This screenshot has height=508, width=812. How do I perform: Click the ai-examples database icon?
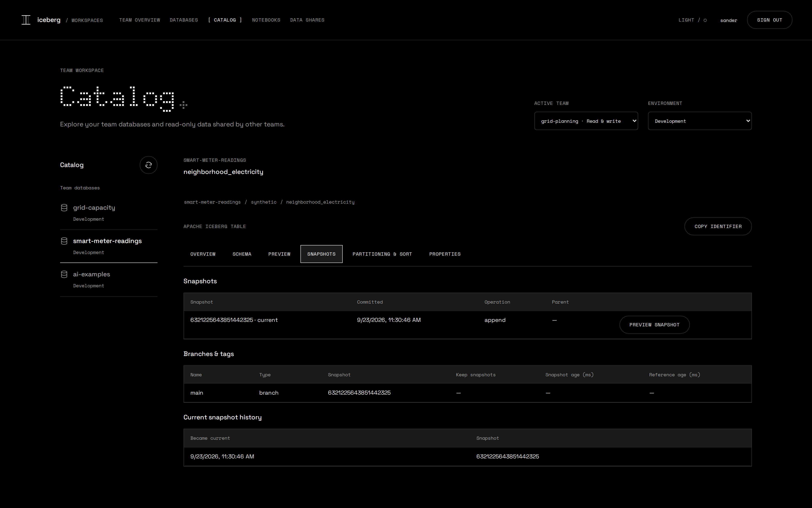[64, 274]
